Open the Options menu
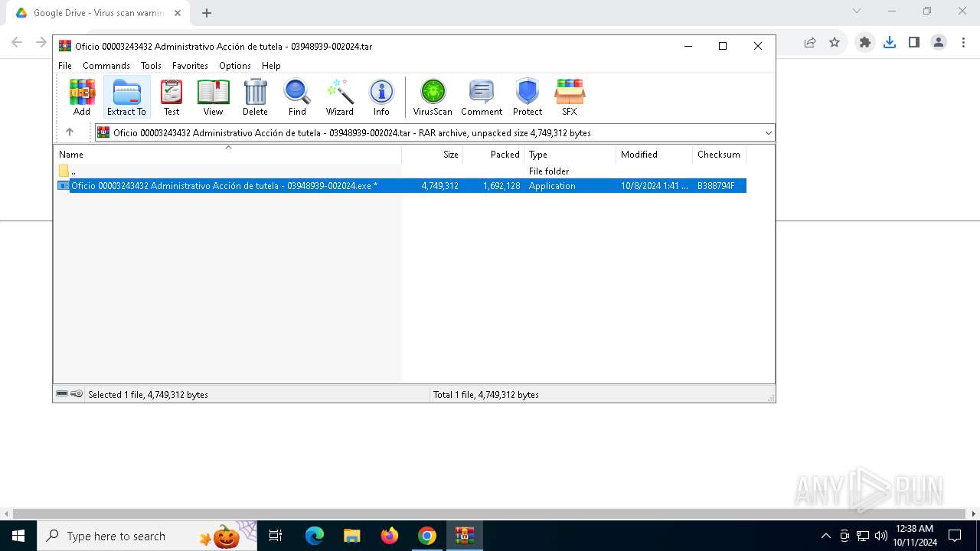The height and width of the screenshot is (551, 980). click(235, 66)
